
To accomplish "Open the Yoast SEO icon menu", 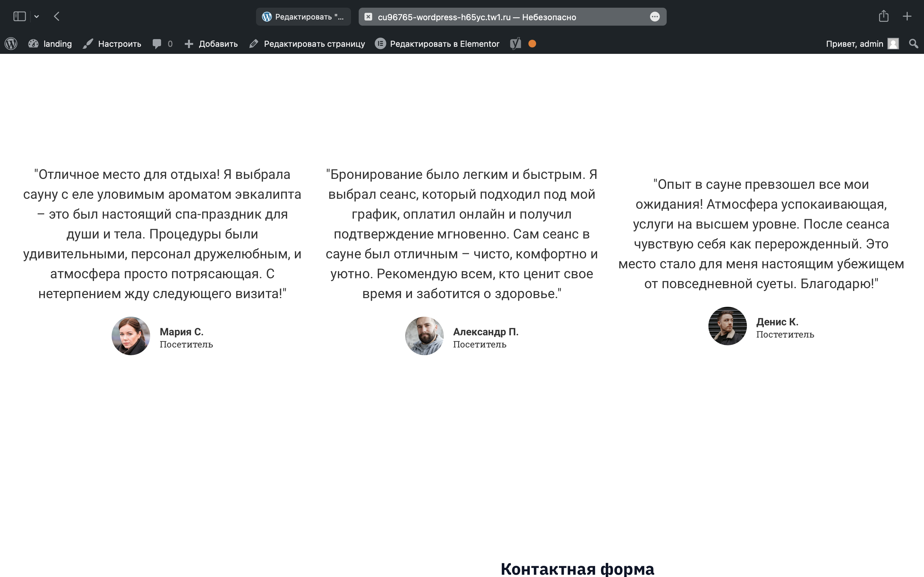I will (516, 44).
